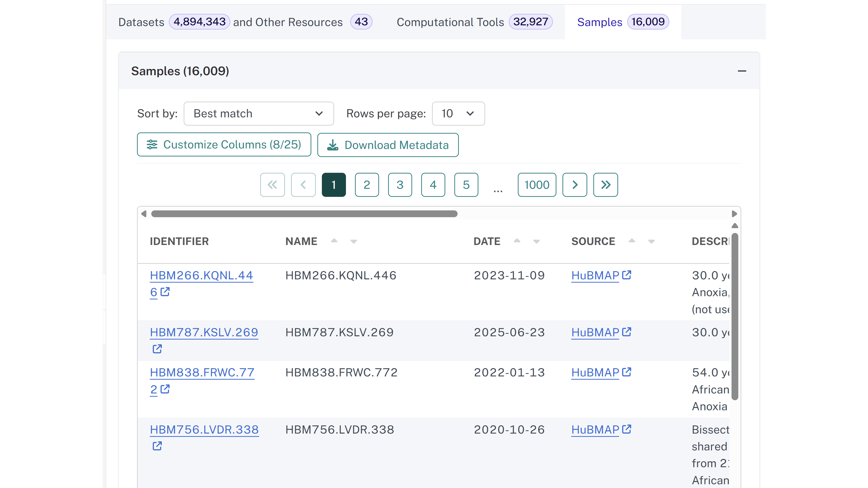
Task: Click external-link icon under HBM756.LVDR.338 identifier
Action: pyautogui.click(x=157, y=446)
